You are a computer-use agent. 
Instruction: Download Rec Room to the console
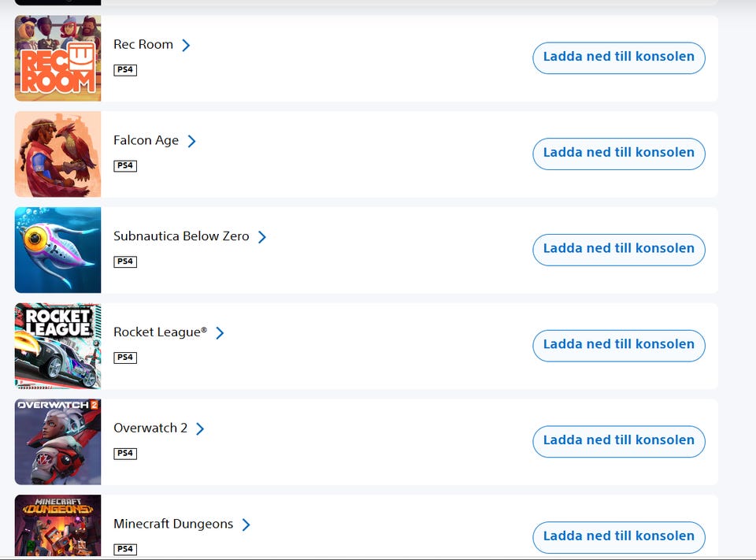click(618, 57)
